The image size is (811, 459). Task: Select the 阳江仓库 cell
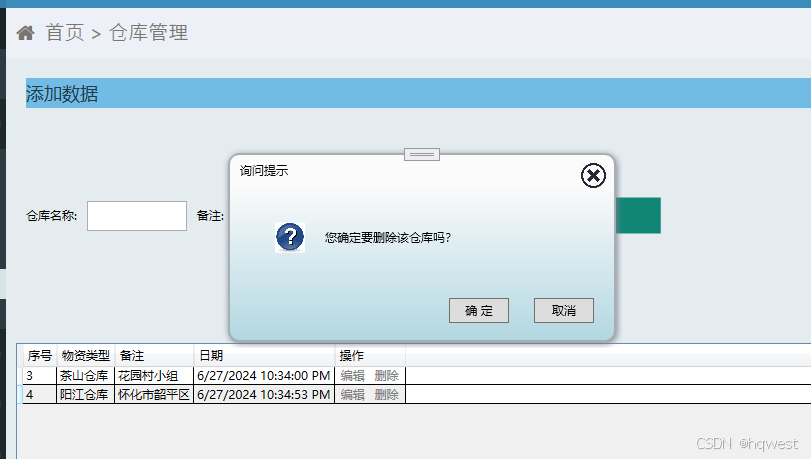point(85,395)
